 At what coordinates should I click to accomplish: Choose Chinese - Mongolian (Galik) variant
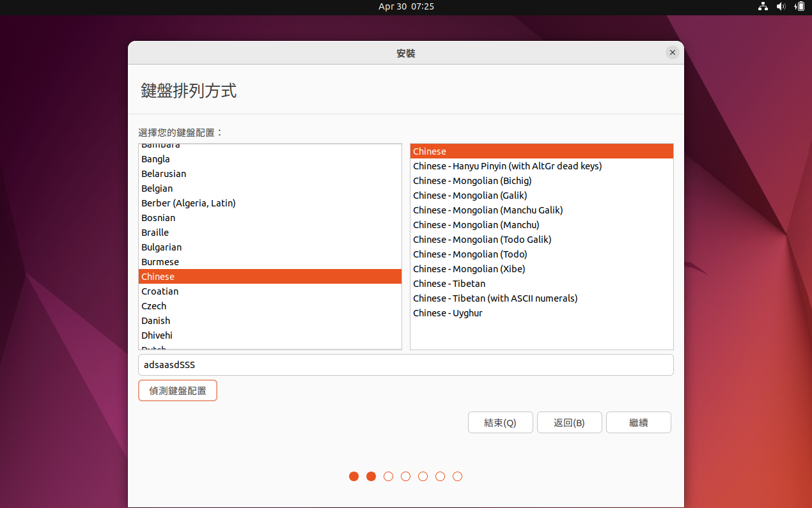click(542, 196)
